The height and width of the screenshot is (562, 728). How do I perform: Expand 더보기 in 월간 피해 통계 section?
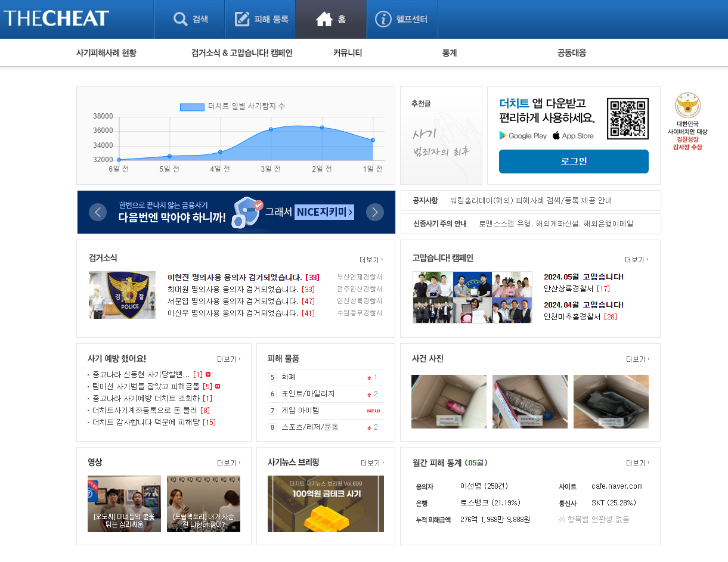pyautogui.click(x=638, y=463)
